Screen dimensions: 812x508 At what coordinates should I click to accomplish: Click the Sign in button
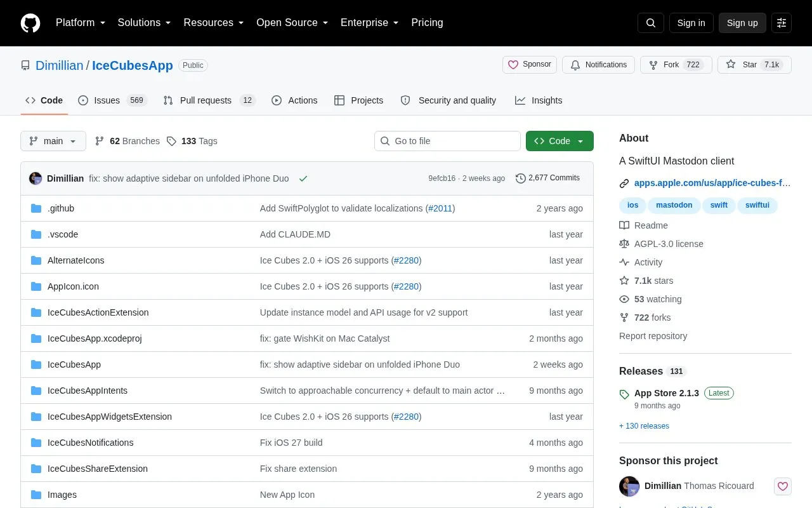(691, 23)
